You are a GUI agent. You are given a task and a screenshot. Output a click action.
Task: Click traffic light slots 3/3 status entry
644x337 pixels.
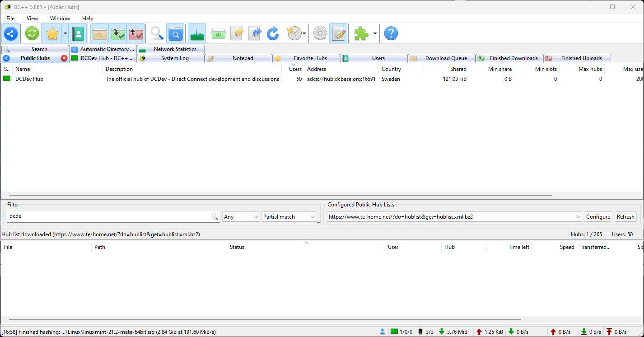click(x=425, y=332)
